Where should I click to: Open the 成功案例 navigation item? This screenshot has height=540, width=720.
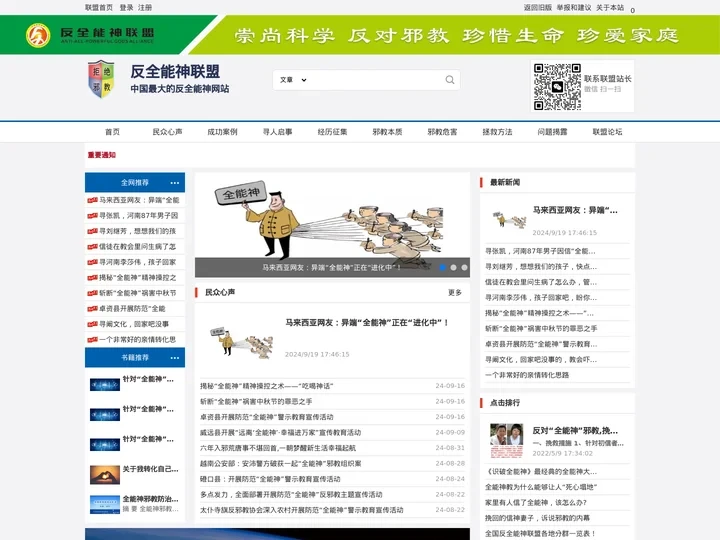(x=222, y=132)
